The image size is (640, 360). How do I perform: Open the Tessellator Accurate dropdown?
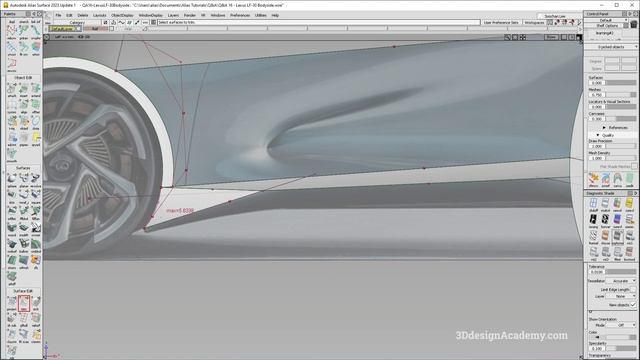(x=621, y=281)
